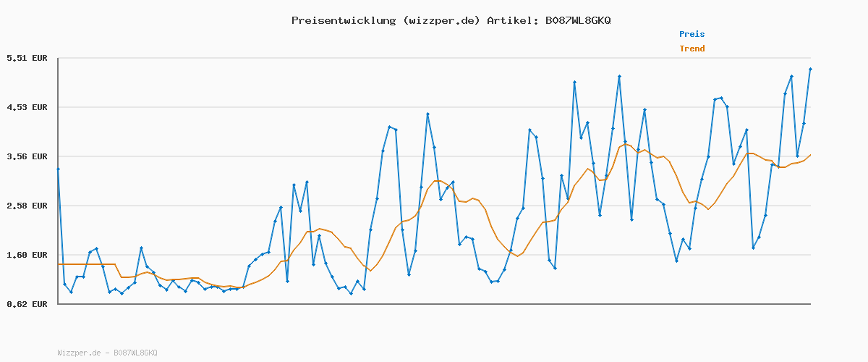Click the last blue price point at right edge
Image resolution: width=868 pixels, height=362 pixels.
pyautogui.click(x=810, y=69)
